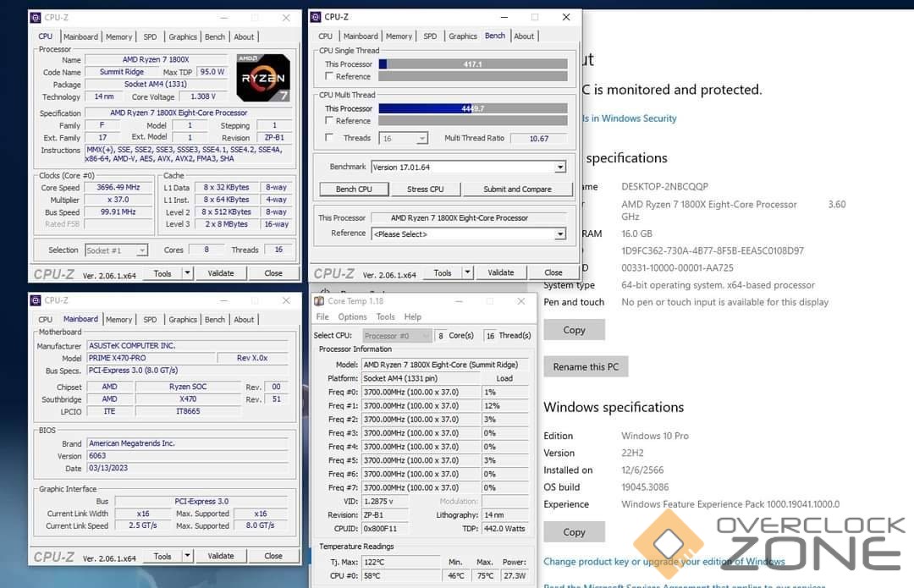Open Core Temp Select CPU Processor #0 dropdown
Screen dimensions: 914x588
click(x=397, y=336)
